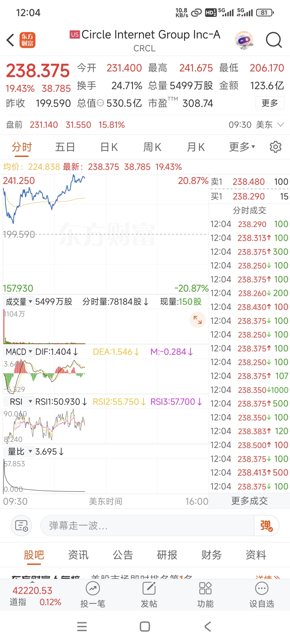Tap 更多成交 to view more trades
The height and width of the screenshot is (644, 290).
(249, 501)
